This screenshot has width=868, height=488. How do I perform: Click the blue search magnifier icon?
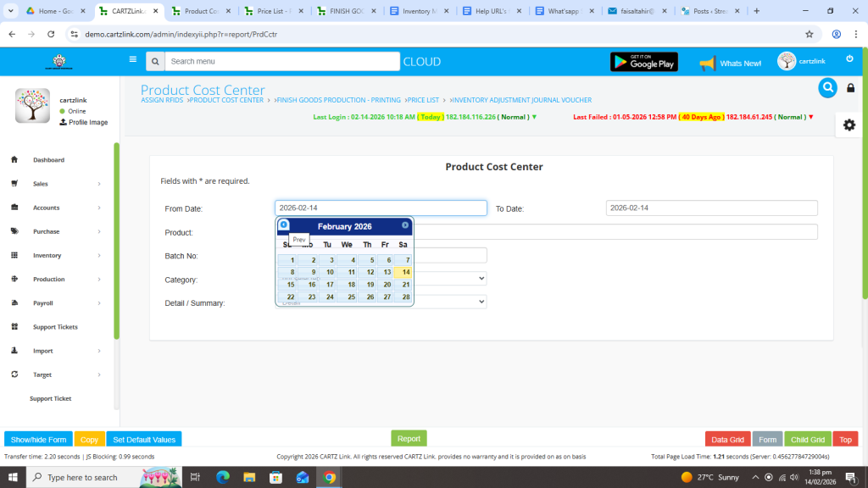(827, 88)
